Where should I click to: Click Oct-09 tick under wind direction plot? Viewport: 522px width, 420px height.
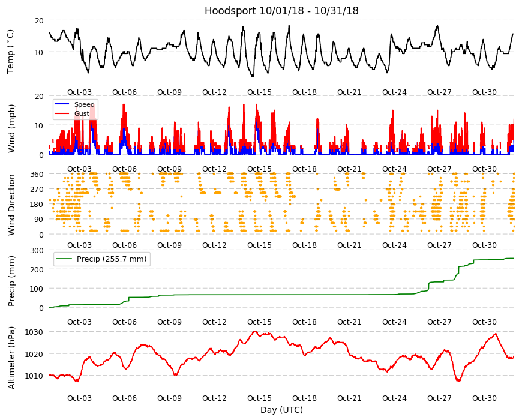click(169, 245)
